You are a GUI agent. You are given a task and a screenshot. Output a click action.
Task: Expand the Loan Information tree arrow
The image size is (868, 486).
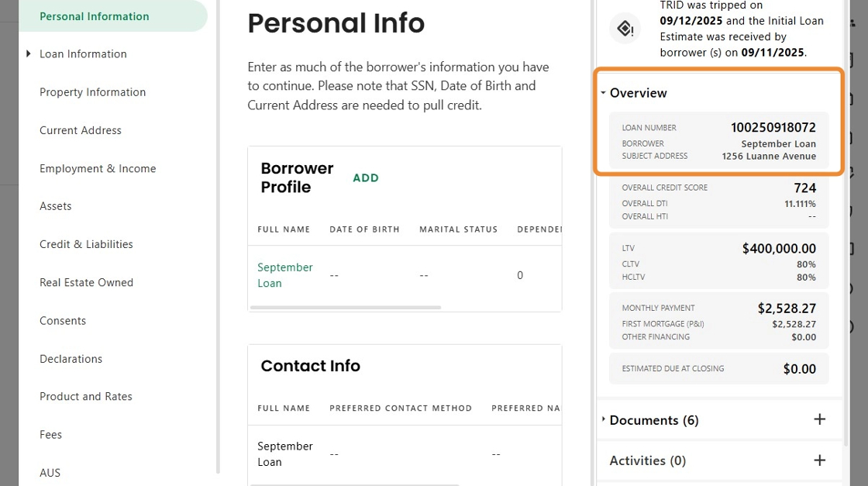pyautogui.click(x=29, y=54)
